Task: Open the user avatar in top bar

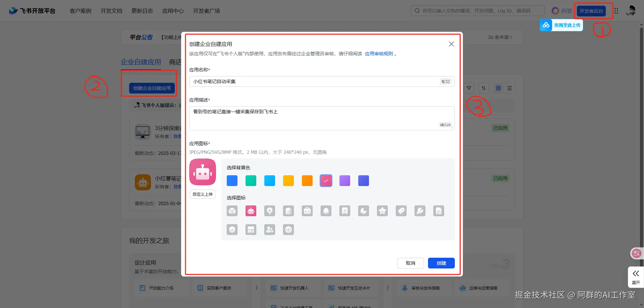Action: pyautogui.click(x=631, y=11)
